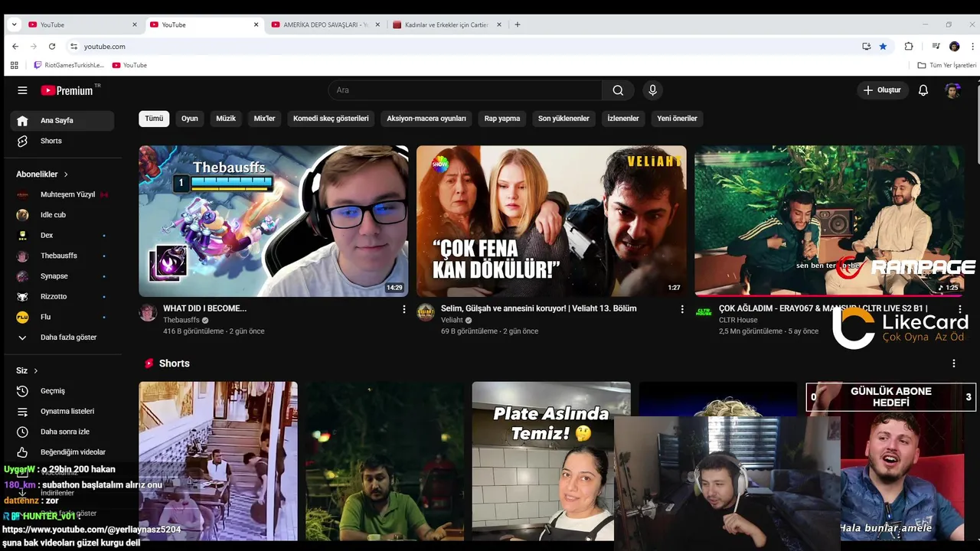Open a new browser tab
The width and height of the screenshot is (980, 551).
(x=518, y=24)
